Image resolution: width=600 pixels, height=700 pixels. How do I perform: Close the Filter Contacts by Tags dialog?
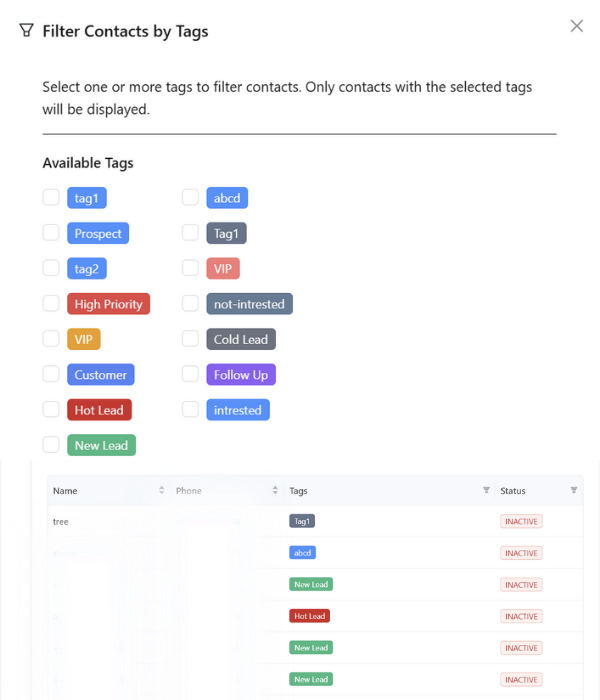pos(576,26)
